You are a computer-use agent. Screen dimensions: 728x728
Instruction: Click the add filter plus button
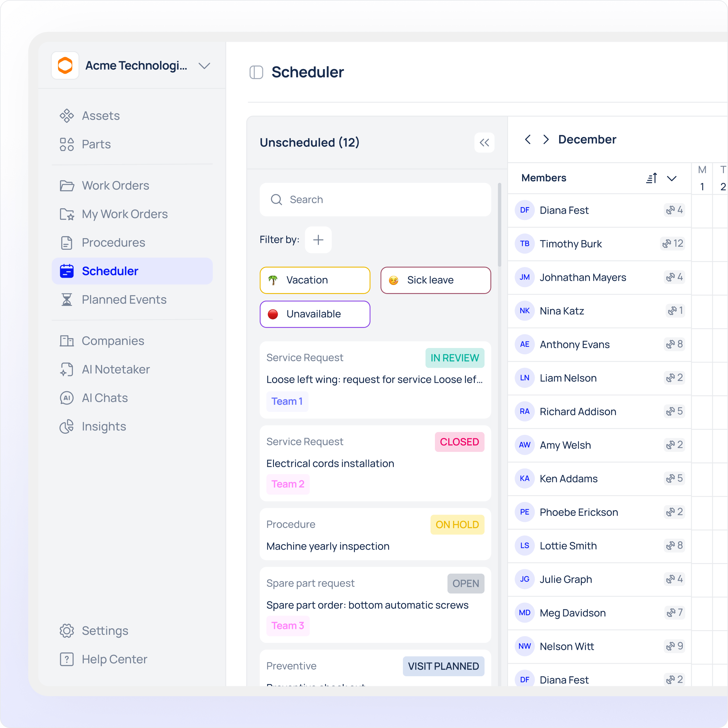click(318, 240)
